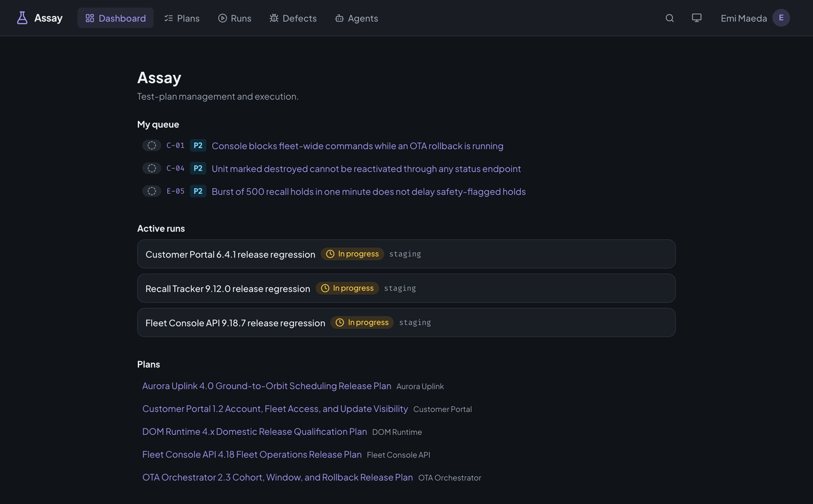Image resolution: width=813 pixels, height=504 pixels.
Task: Click the Active runs heading
Action: [161, 229]
